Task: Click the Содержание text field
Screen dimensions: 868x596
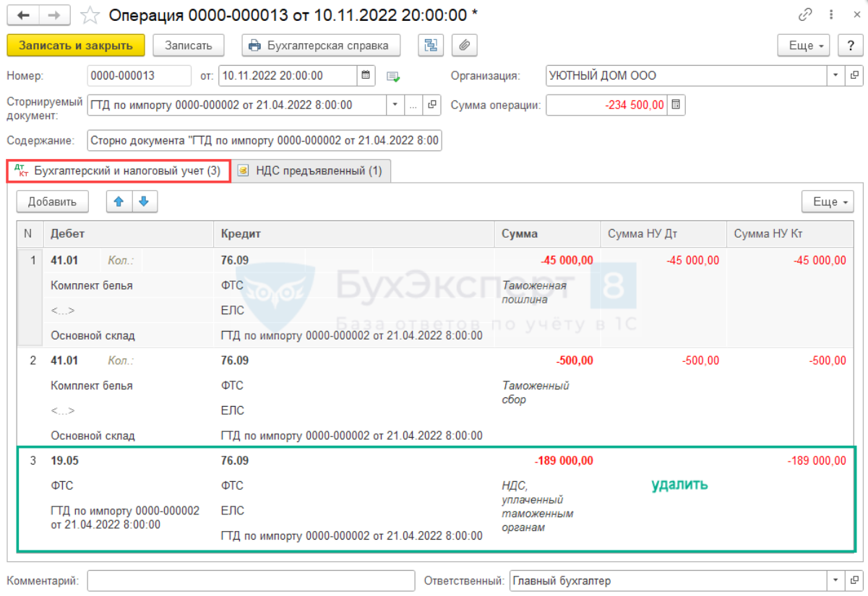Action: [265, 140]
